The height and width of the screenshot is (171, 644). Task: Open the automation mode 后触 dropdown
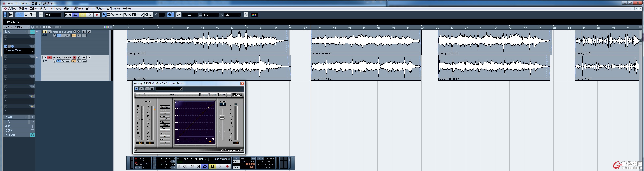tap(53, 15)
